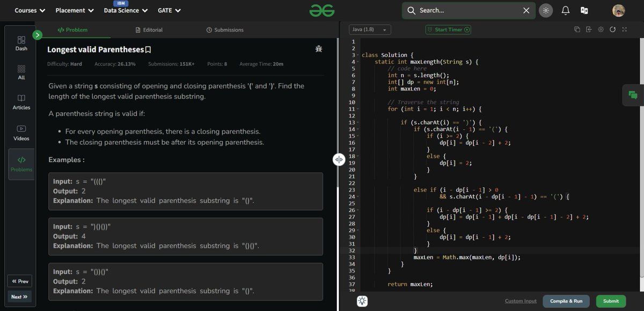Open Courses dropdown menu
Screen dimensions: 644x311
pos(30,10)
